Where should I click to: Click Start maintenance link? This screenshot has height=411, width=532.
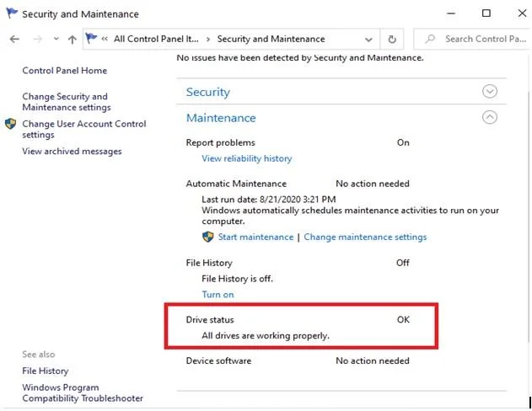tap(255, 237)
